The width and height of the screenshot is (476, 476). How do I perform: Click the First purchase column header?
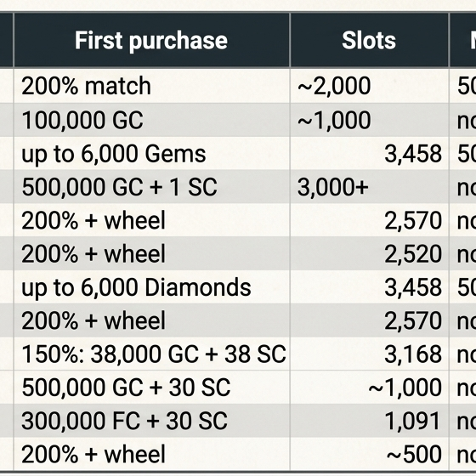[151, 41]
